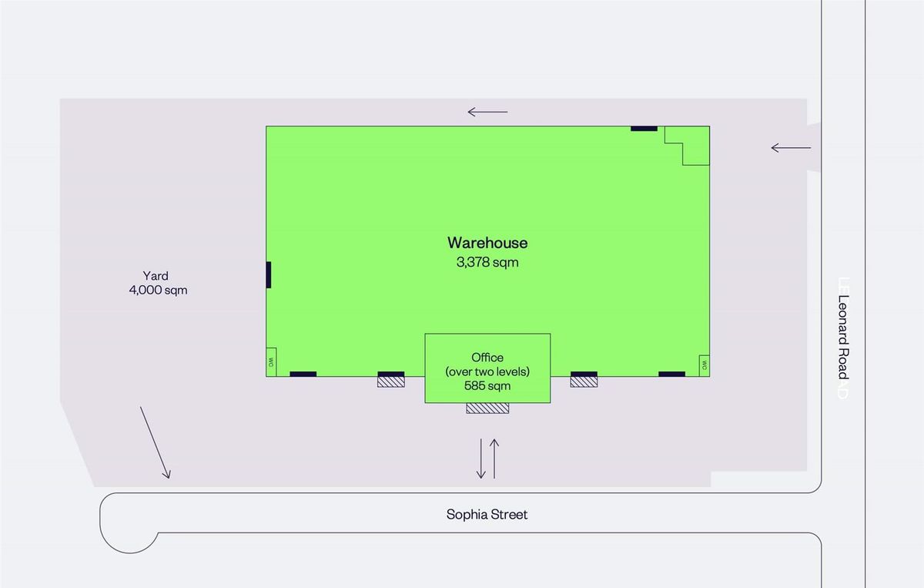Select the '4,000 sqm' yard area text
The height and width of the screenshot is (588, 924).
coord(159,291)
